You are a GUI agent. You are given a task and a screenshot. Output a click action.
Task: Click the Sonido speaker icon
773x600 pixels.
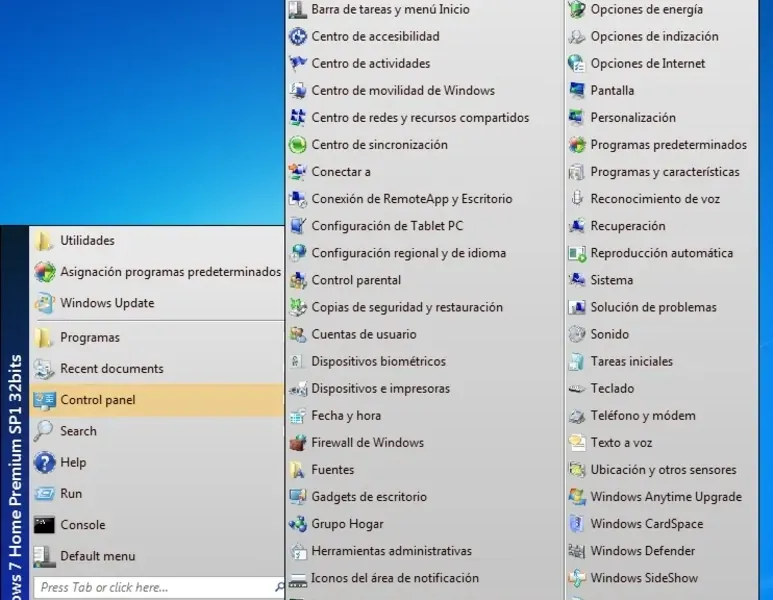click(577, 334)
